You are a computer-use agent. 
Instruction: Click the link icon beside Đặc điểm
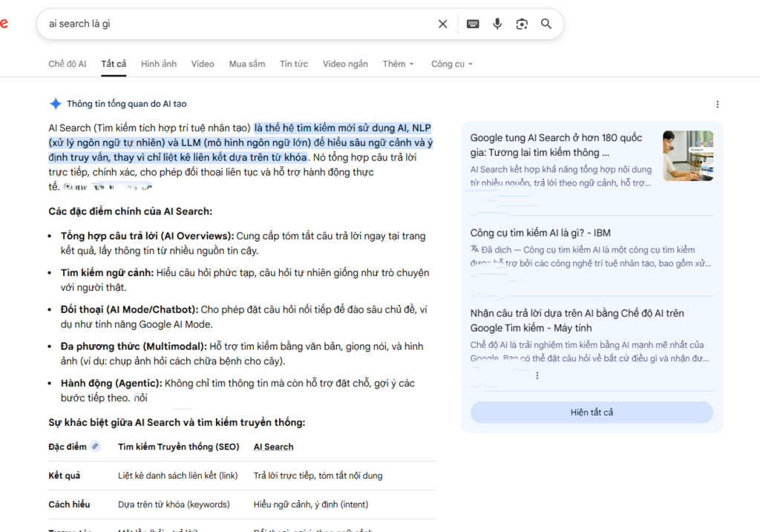pos(95,447)
